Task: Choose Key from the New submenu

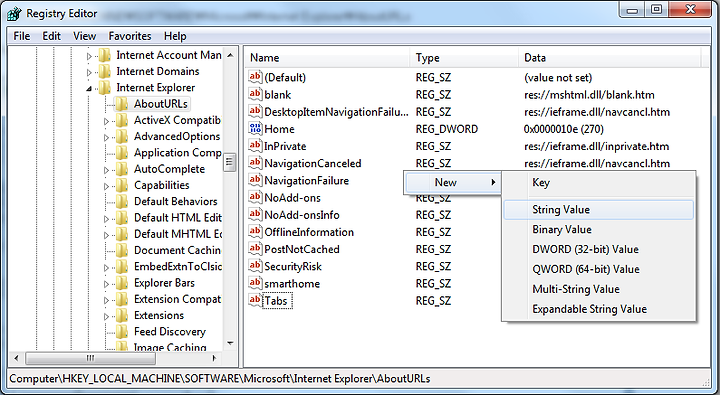Action: tap(598, 182)
